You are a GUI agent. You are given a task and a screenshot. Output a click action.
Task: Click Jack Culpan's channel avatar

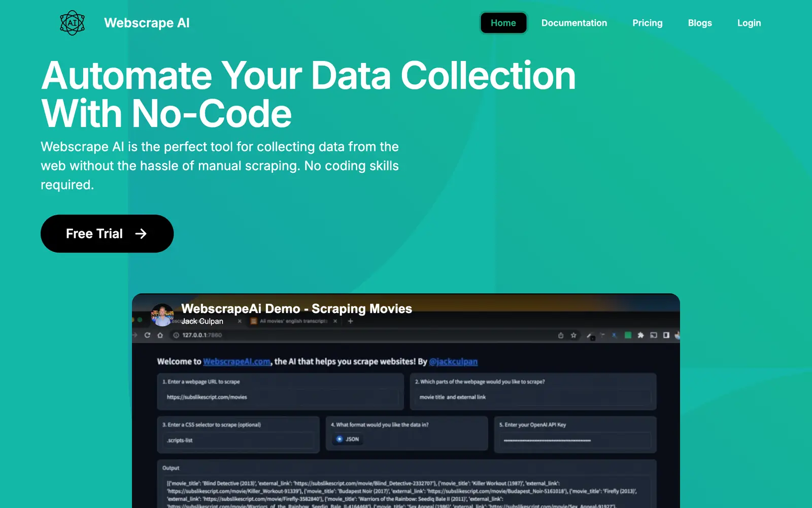pyautogui.click(x=162, y=315)
